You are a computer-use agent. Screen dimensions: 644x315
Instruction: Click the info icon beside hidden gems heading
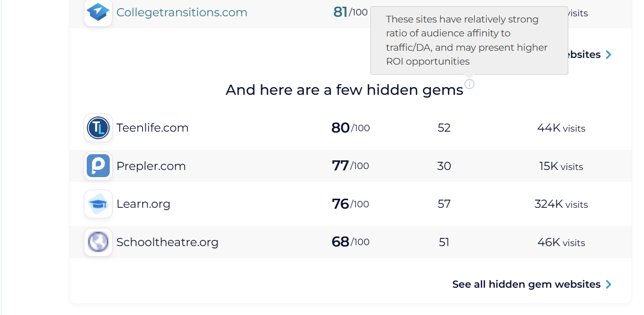[x=470, y=84]
